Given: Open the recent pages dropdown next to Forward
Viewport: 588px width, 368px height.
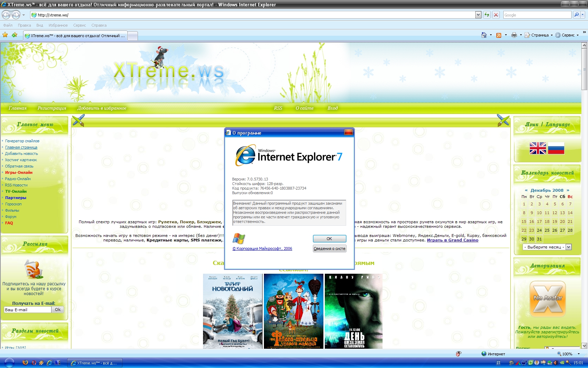Looking at the screenshot, I should (x=23, y=15).
